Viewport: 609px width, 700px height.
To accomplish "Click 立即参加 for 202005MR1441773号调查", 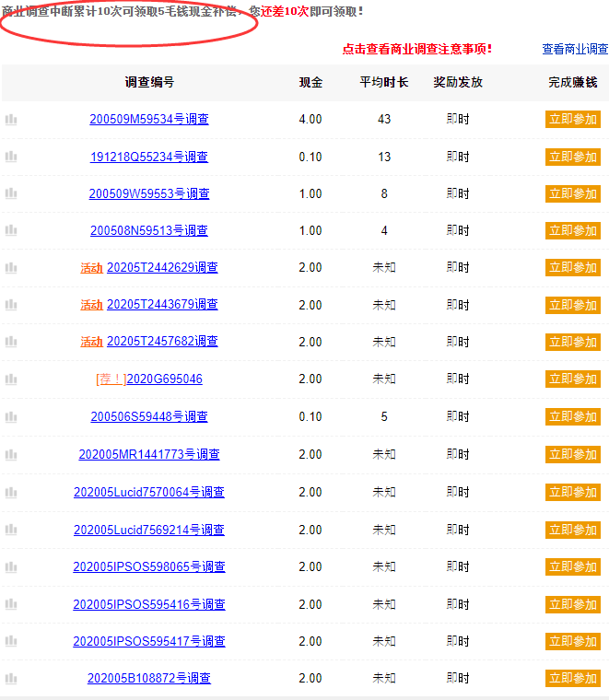I will point(573,454).
